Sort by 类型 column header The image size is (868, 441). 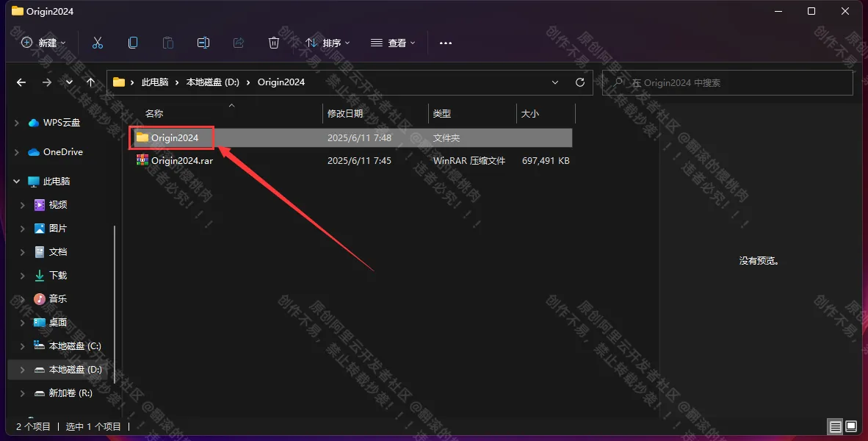tap(442, 114)
